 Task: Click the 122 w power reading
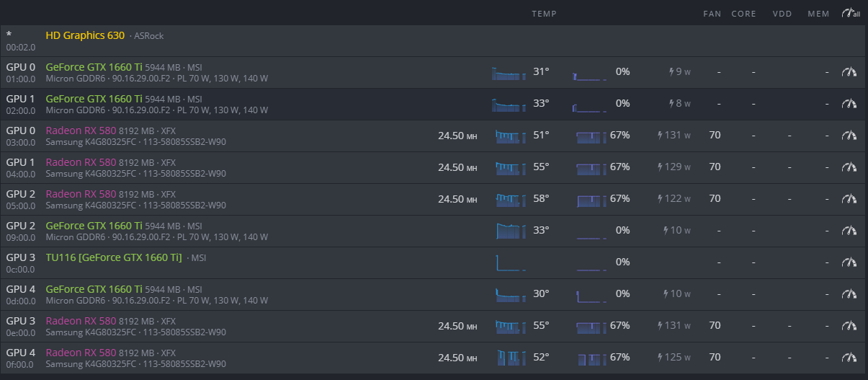click(674, 198)
